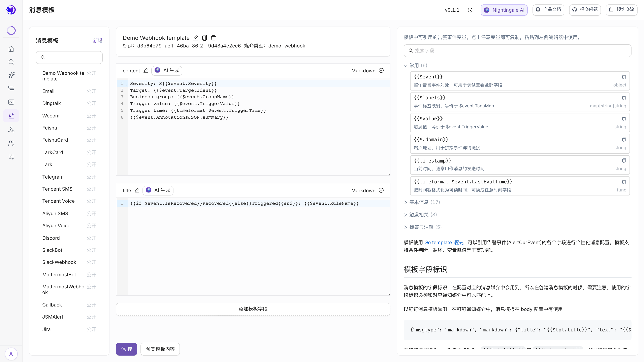Collapse the 常用 (6) variable group

pyautogui.click(x=416, y=65)
